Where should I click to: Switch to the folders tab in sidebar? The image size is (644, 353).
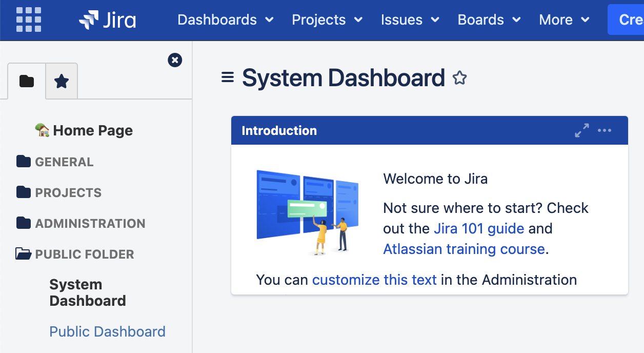(x=26, y=81)
